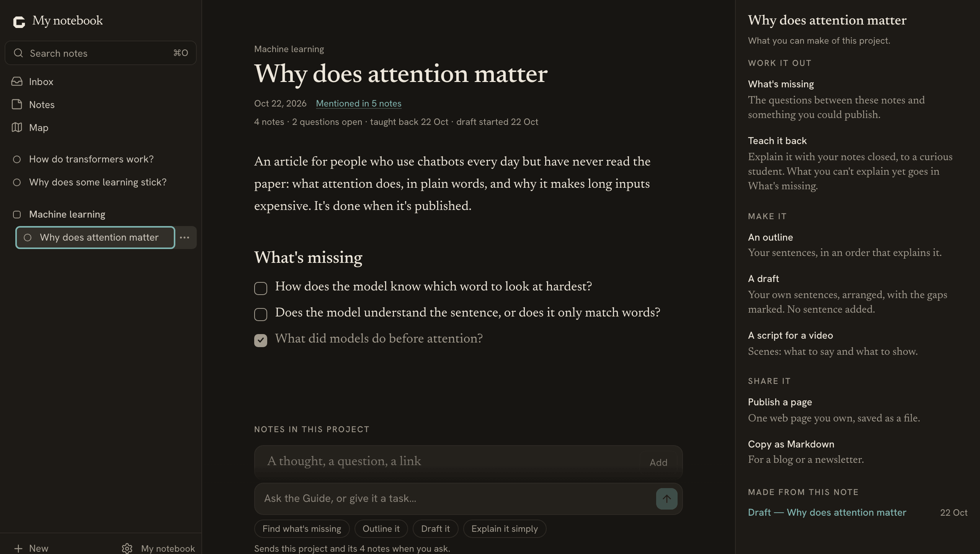Click the Map icon in sidebar
The width and height of the screenshot is (980, 554).
point(17,128)
